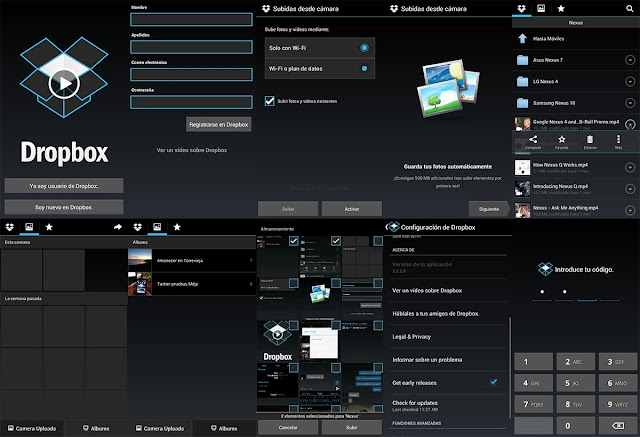Tap the favorites star icon on the 'Esta semana' photos screen
The height and width of the screenshot is (437, 640).
pos(49,227)
